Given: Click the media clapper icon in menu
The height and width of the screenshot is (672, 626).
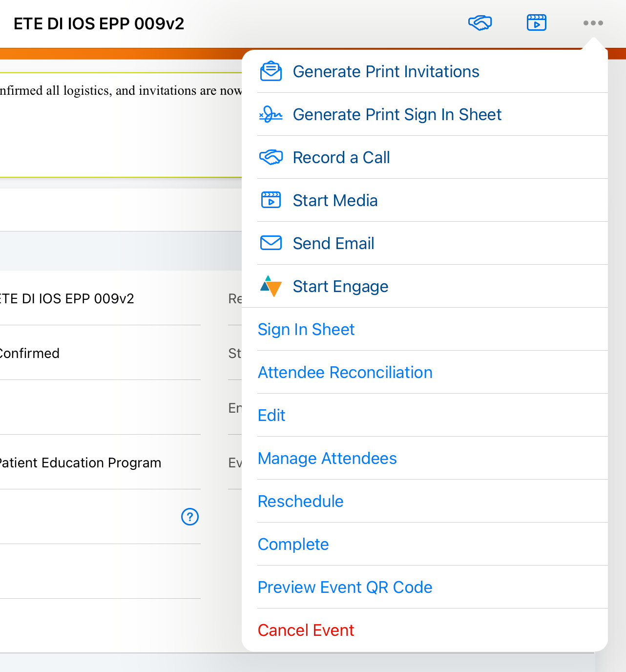Looking at the screenshot, I should tap(271, 200).
